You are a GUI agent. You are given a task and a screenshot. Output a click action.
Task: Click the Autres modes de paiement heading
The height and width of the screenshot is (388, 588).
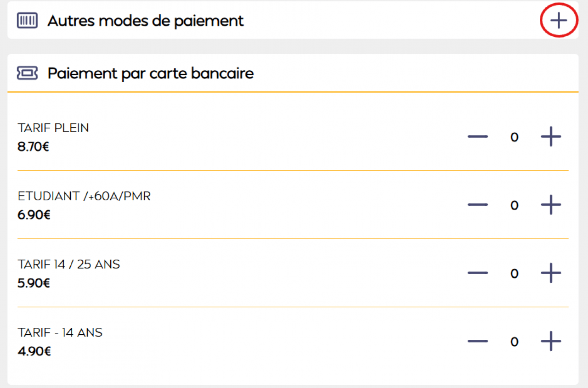[146, 21]
